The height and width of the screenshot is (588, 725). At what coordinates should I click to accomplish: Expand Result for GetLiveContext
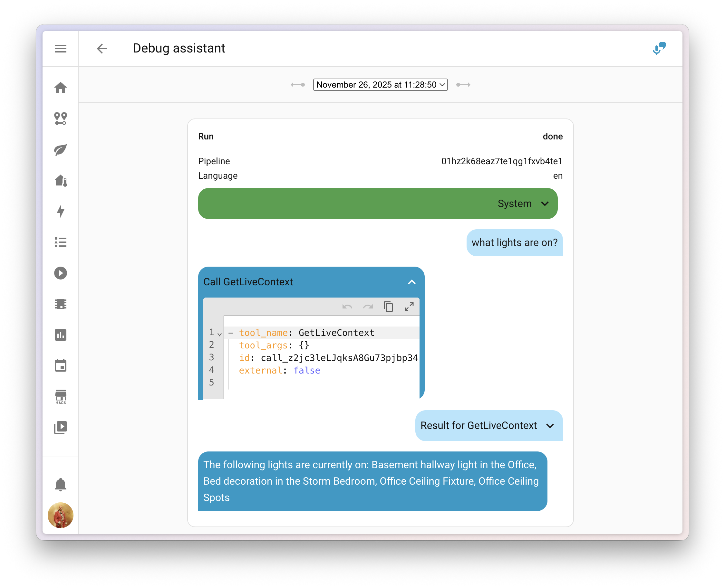[550, 426]
